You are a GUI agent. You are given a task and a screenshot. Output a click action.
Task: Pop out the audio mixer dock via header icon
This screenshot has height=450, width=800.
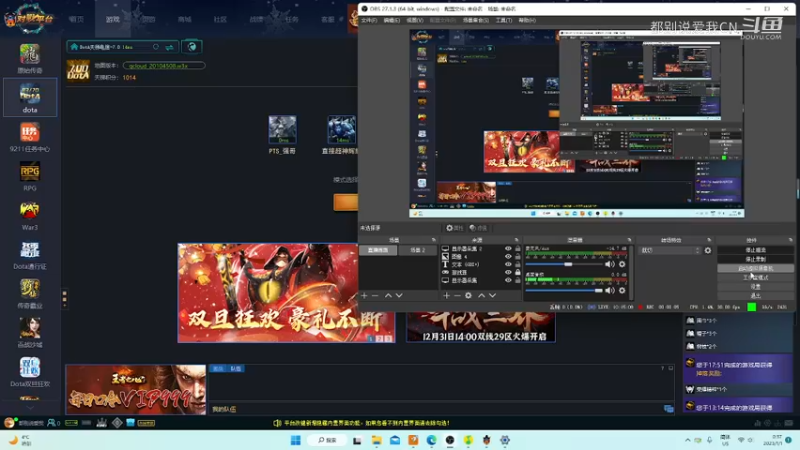(629, 240)
